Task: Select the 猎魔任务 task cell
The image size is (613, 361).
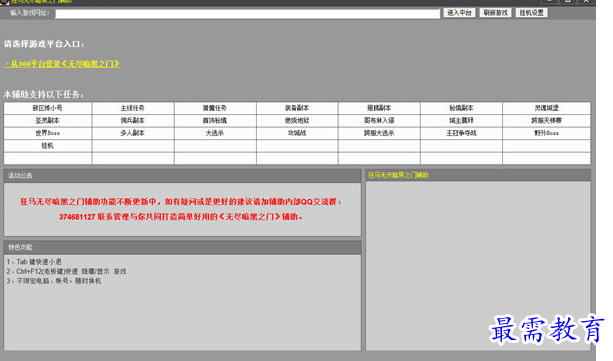Action: 215,108
